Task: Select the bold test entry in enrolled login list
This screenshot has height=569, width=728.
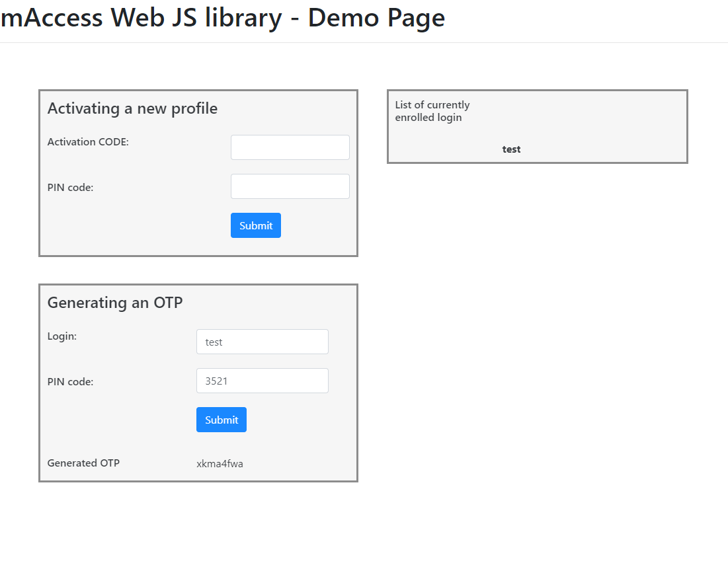Action: click(x=511, y=149)
